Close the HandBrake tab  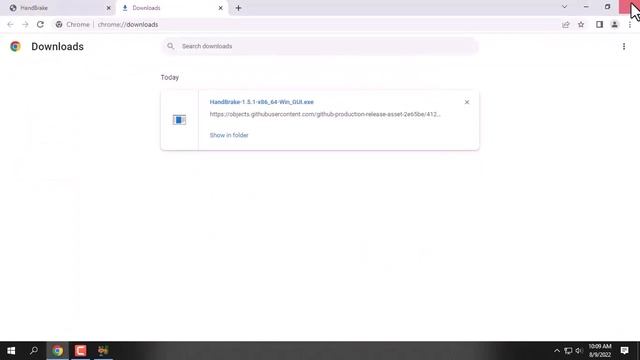[x=109, y=8]
